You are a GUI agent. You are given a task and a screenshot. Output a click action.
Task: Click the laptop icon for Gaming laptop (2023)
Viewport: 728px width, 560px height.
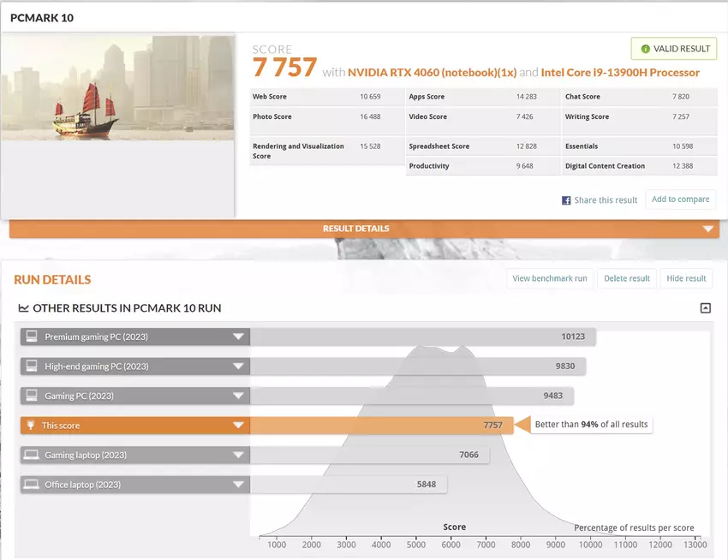[31, 455]
